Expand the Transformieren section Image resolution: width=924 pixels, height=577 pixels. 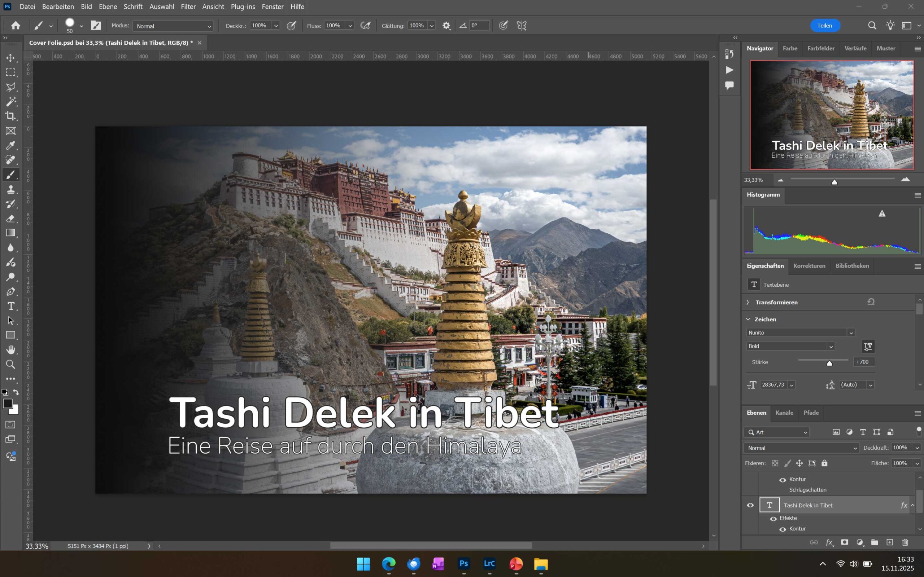[x=748, y=302]
